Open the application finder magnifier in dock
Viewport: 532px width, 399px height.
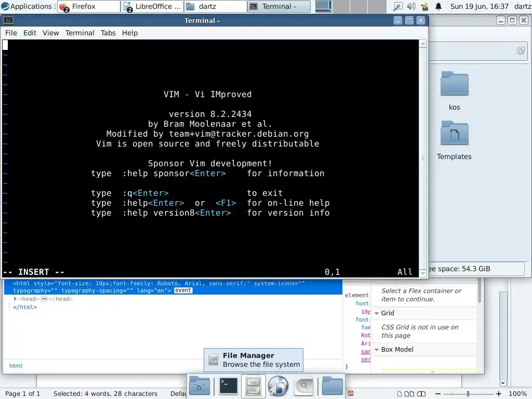[303, 386]
